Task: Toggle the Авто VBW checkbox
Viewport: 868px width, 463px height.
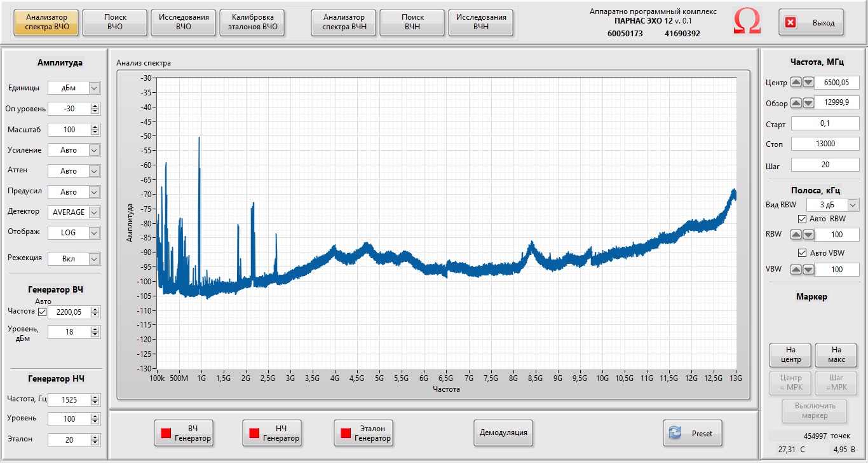Action: point(802,253)
